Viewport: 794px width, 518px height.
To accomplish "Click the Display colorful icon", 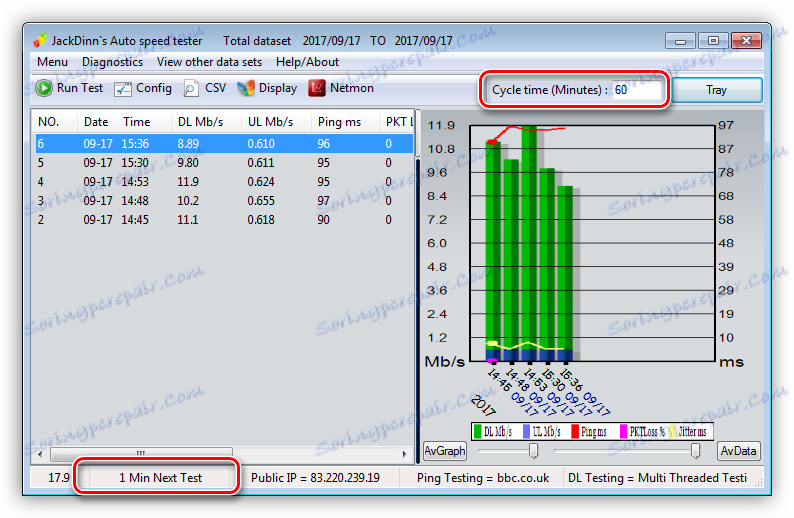I will click(x=246, y=89).
